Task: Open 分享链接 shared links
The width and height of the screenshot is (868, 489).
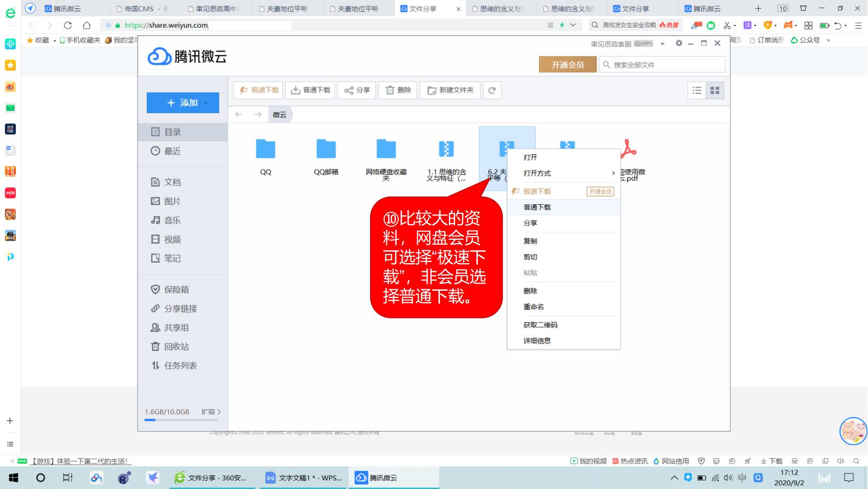Action: pos(183,308)
